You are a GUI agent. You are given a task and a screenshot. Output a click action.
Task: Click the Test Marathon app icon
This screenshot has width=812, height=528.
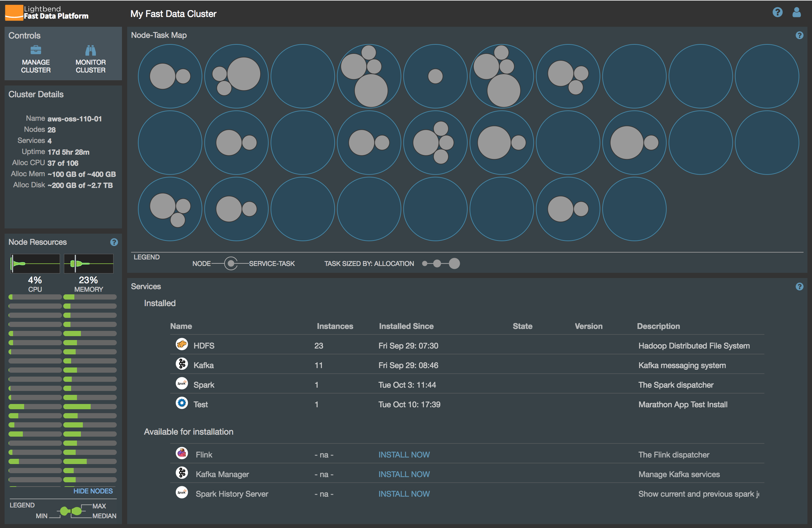point(182,404)
